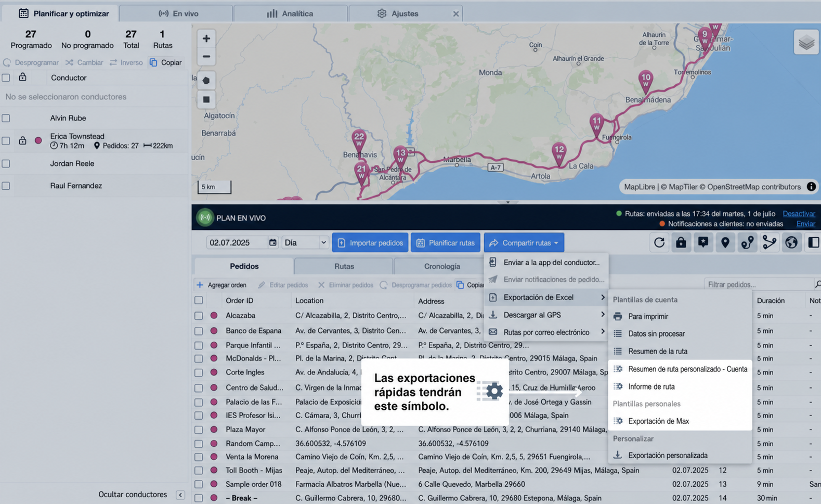Check the Erica Townstead driver checkbox
Image resolution: width=821 pixels, height=504 pixels.
pyautogui.click(x=6, y=141)
